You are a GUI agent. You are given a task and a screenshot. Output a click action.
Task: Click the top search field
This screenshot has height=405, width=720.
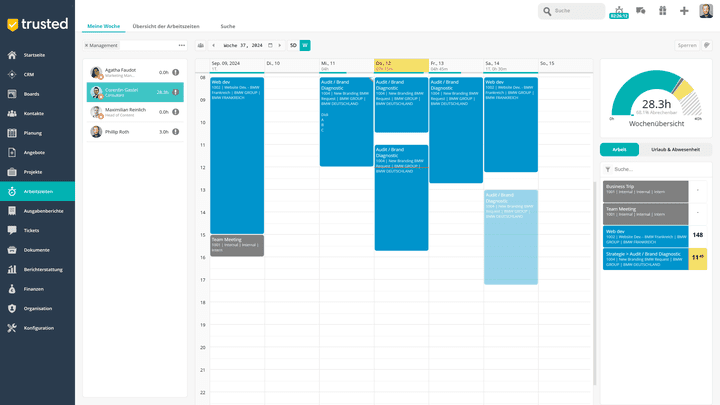(574, 11)
